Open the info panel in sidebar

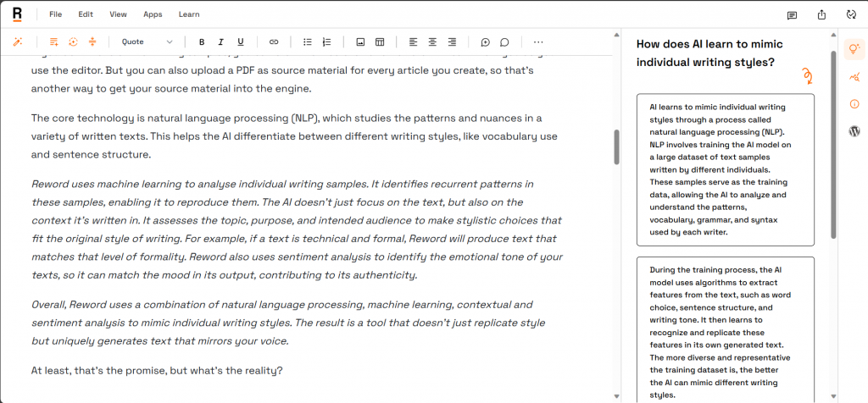tap(854, 104)
